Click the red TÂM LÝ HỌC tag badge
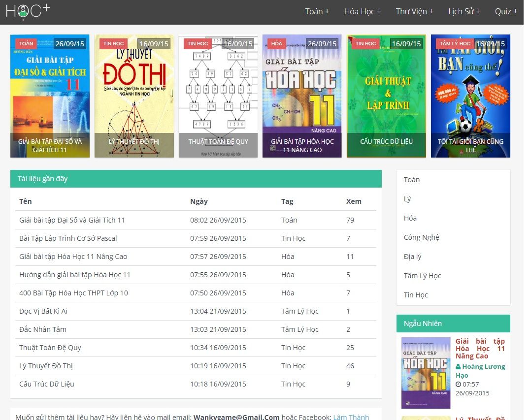530x420 pixels. [x=455, y=43]
